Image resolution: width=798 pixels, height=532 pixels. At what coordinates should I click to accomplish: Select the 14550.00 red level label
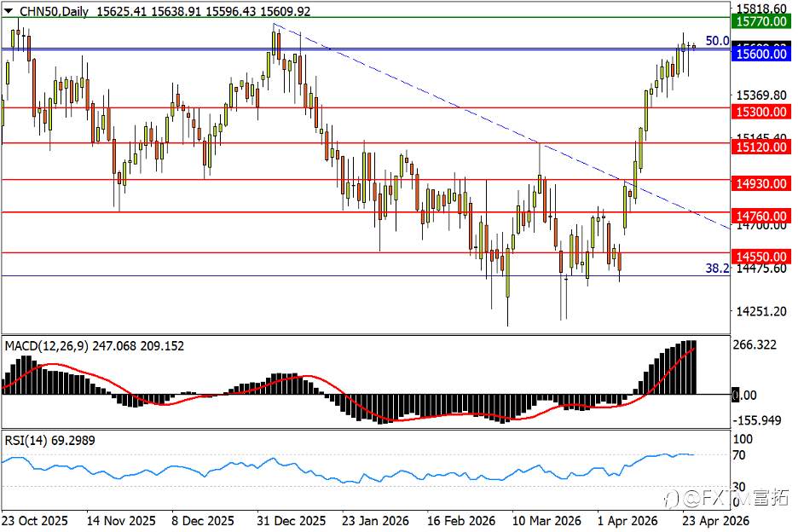click(x=761, y=256)
